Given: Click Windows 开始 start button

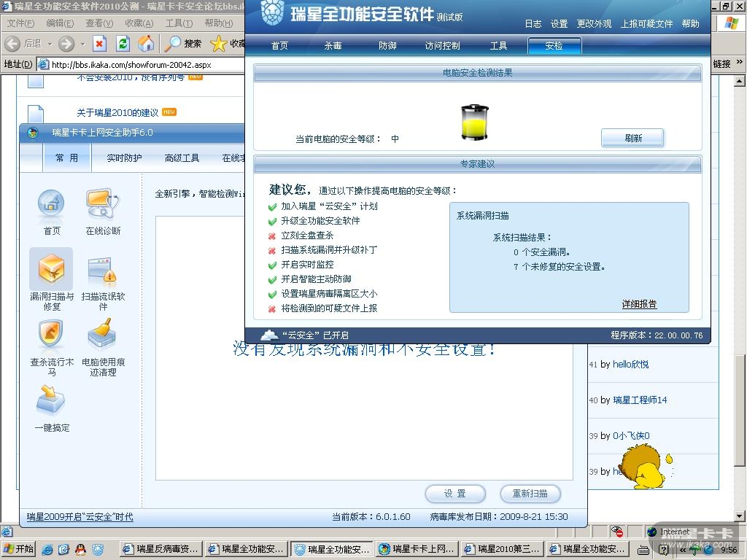Looking at the screenshot, I should pyautogui.click(x=18, y=550).
